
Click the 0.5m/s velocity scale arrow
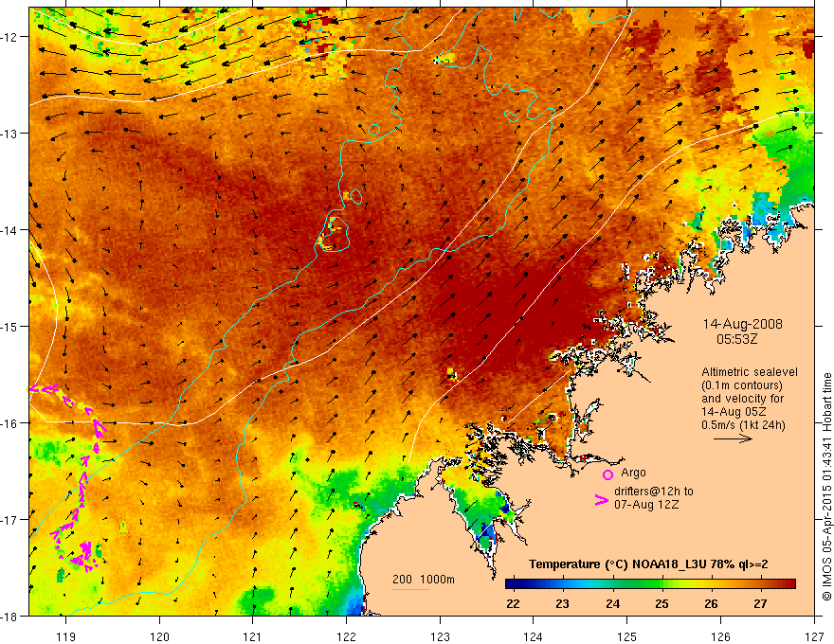[733, 438]
